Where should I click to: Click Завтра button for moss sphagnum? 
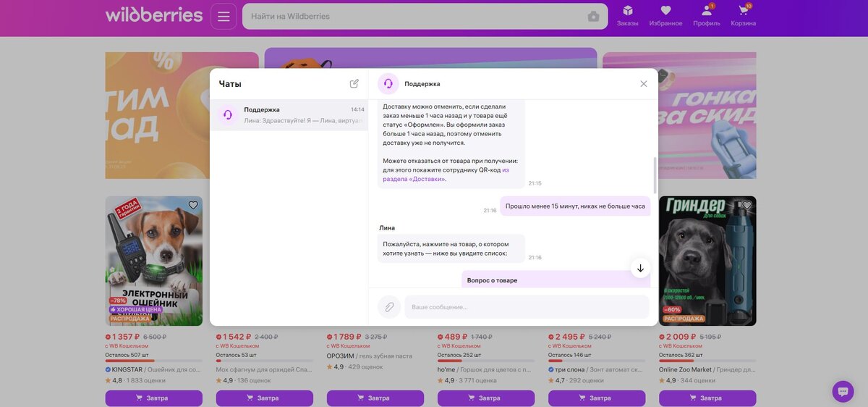point(265,398)
